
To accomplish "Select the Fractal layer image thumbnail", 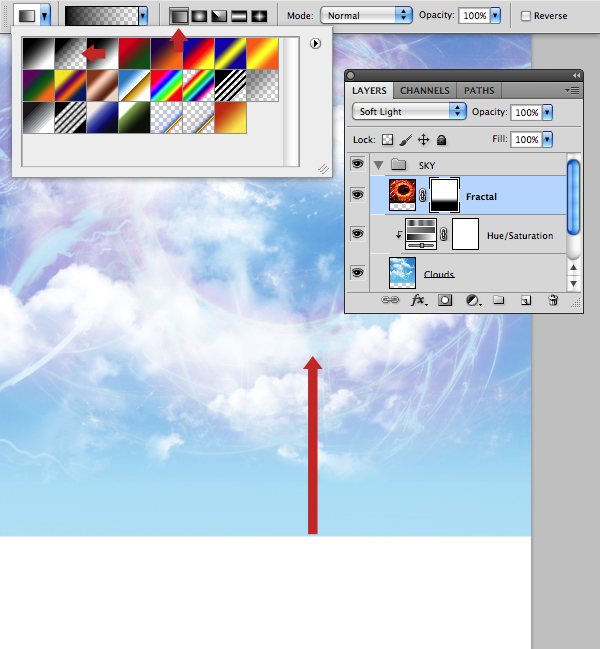I will (402, 195).
